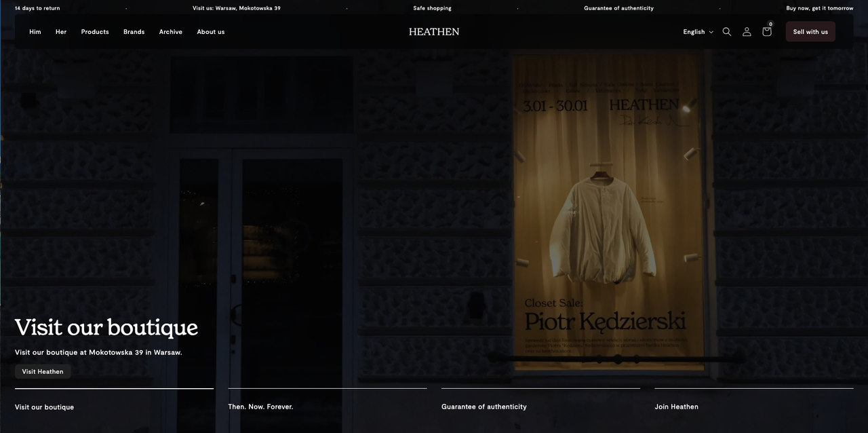Click the Visit Heathen button
Image resolution: width=868 pixels, height=433 pixels.
(43, 371)
